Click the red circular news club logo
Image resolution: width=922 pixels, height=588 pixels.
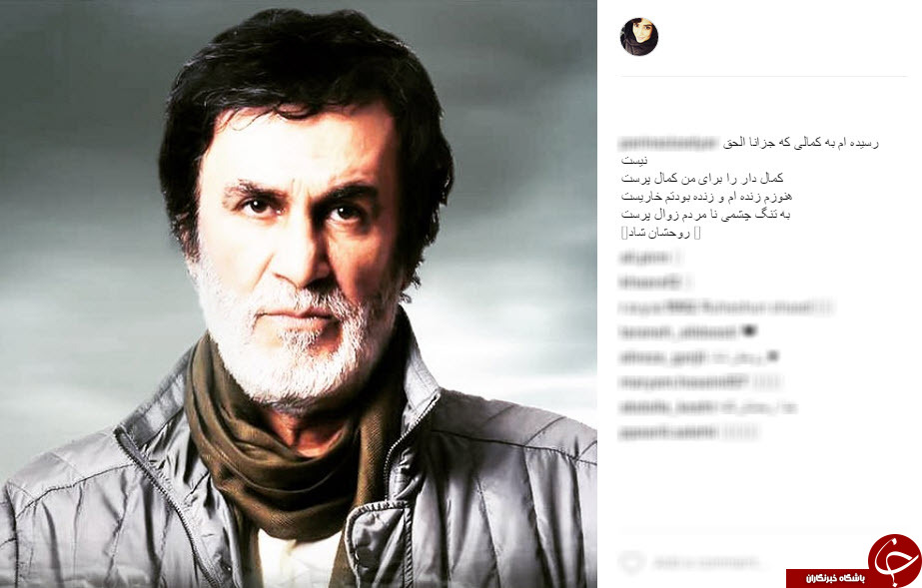tap(895, 560)
